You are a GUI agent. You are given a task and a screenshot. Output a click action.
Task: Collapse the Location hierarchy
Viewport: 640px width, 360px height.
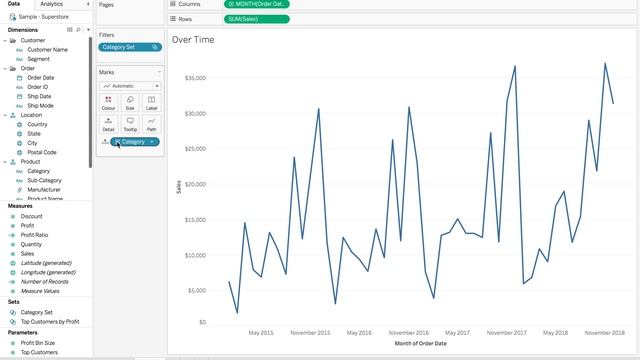(x=4, y=115)
